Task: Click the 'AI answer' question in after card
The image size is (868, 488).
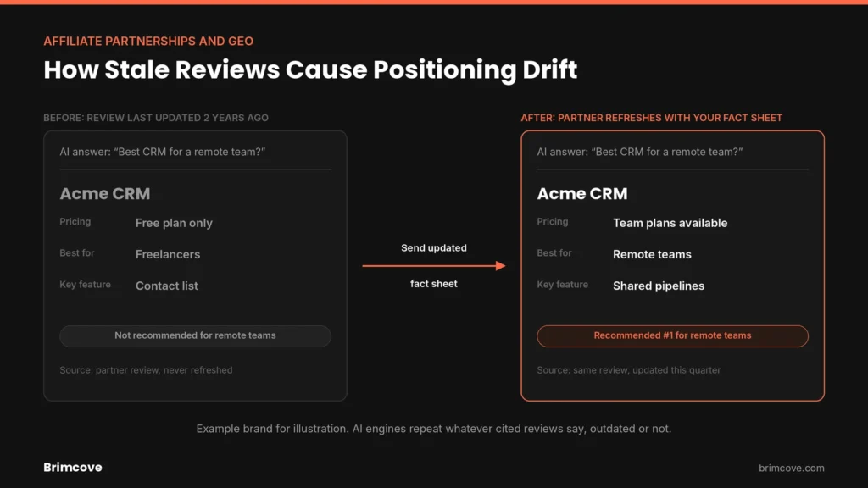Action: [640, 152]
